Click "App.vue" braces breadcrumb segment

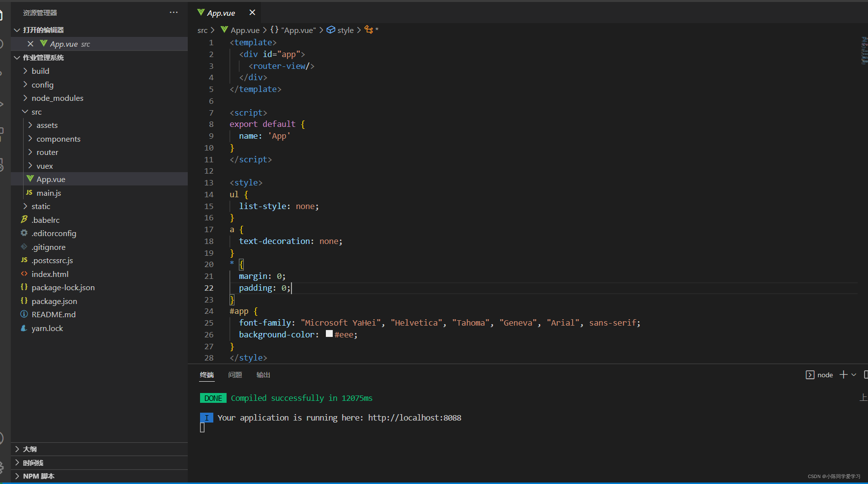point(293,30)
